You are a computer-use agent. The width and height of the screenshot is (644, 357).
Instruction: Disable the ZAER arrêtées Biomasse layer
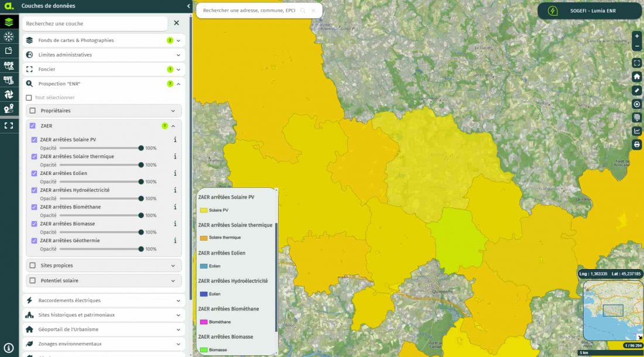[x=33, y=224]
